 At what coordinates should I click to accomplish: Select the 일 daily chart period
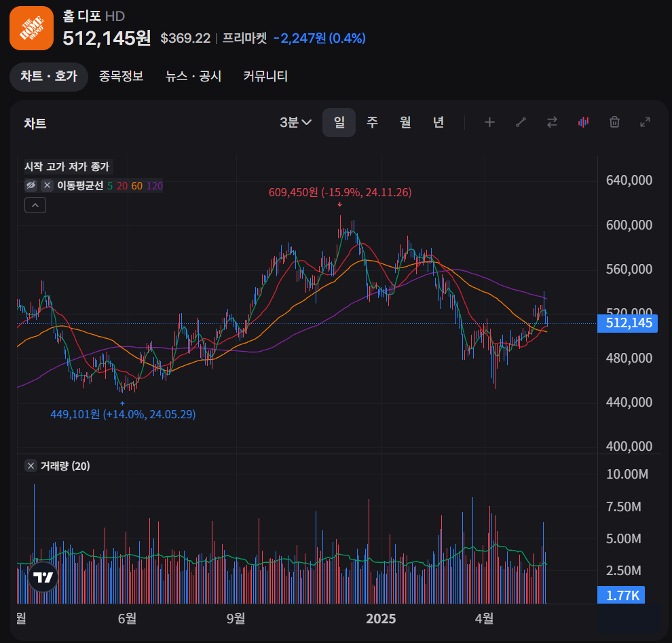click(x=339, y=123)
